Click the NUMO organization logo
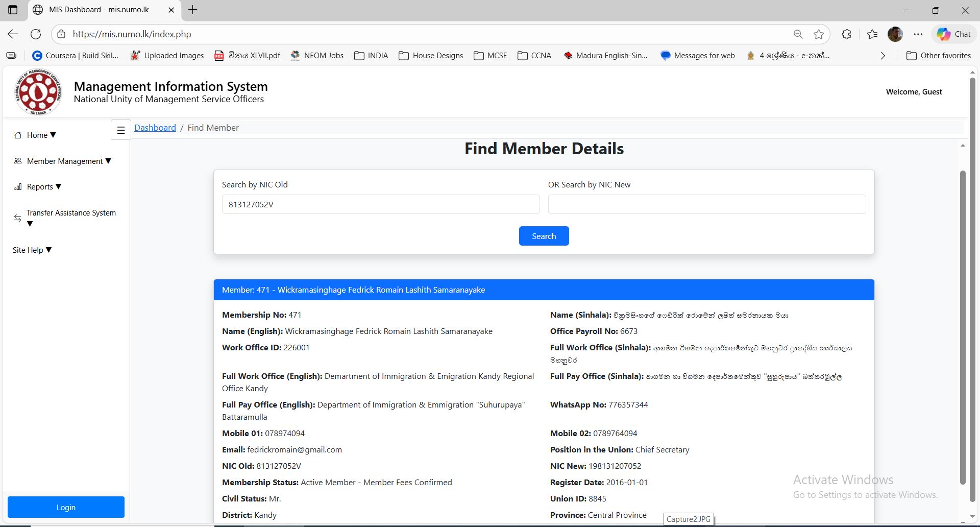Viewport: 980px width, 527px height. coord(38,92)
